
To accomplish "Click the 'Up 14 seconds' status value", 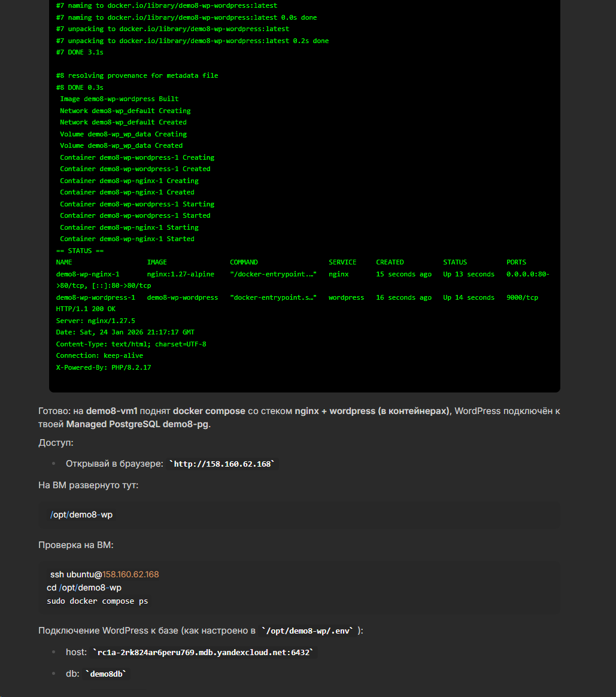I will (x=469, y=298).
